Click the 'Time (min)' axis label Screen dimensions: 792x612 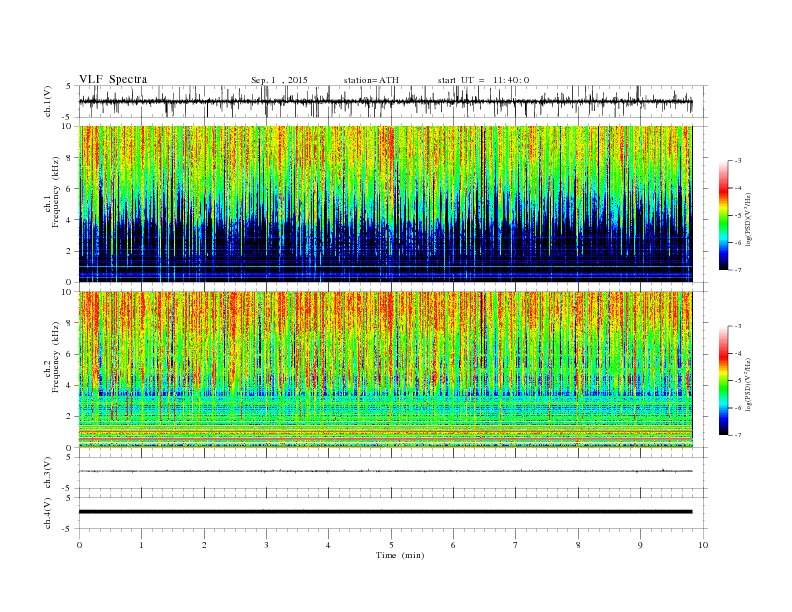tap(400, 555)
